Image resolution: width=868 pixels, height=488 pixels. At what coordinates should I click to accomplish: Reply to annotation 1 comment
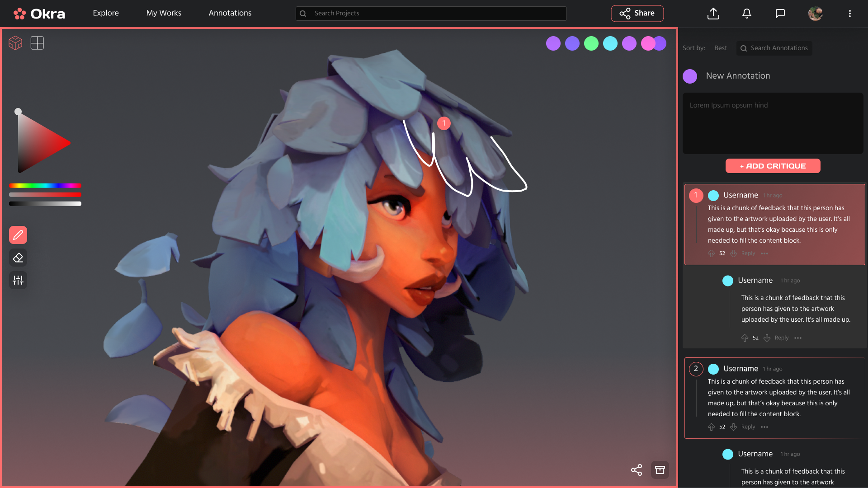pyautogui.click(x=748, y=253)
